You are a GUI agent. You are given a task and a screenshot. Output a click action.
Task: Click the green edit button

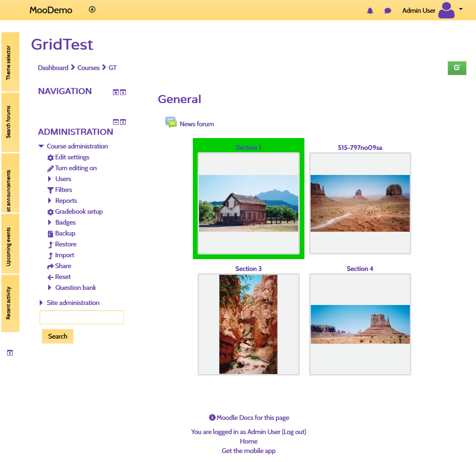[457, 68]
